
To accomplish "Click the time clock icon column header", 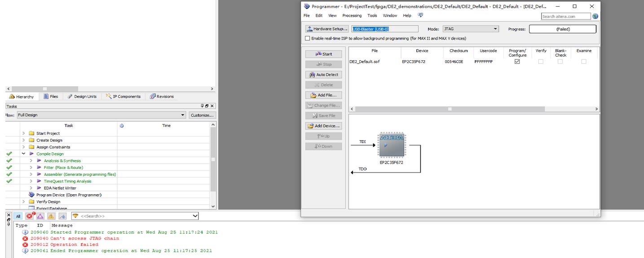I will pyautogui.click(x=122, y=126).
